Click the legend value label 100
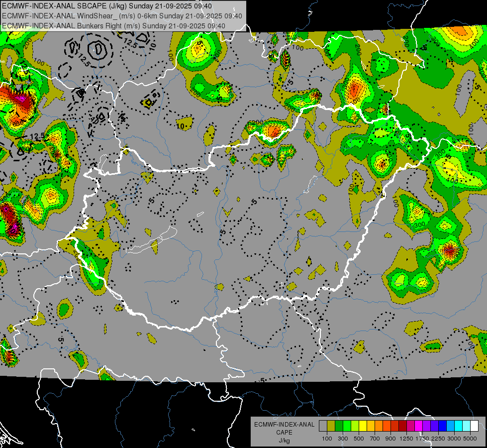This screenshot has width=487, height=448. pos(327,439)
